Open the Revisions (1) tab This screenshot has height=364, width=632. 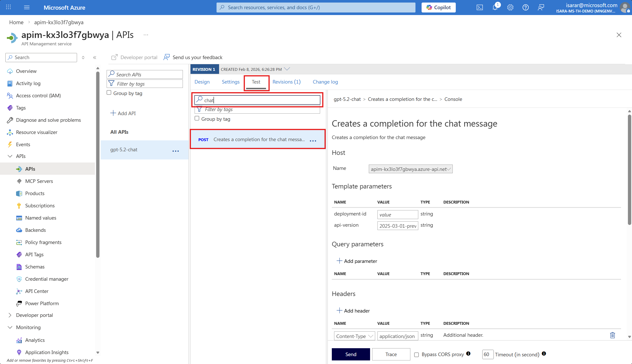click(286, 82)
